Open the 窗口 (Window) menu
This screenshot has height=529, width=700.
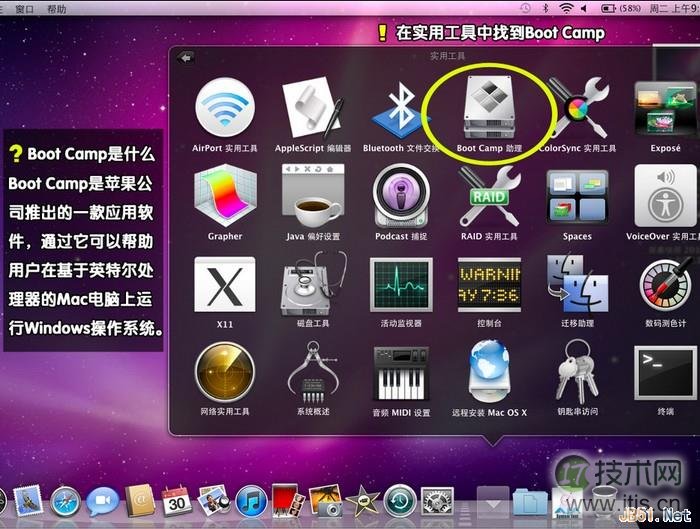click(x=25, y=8)
